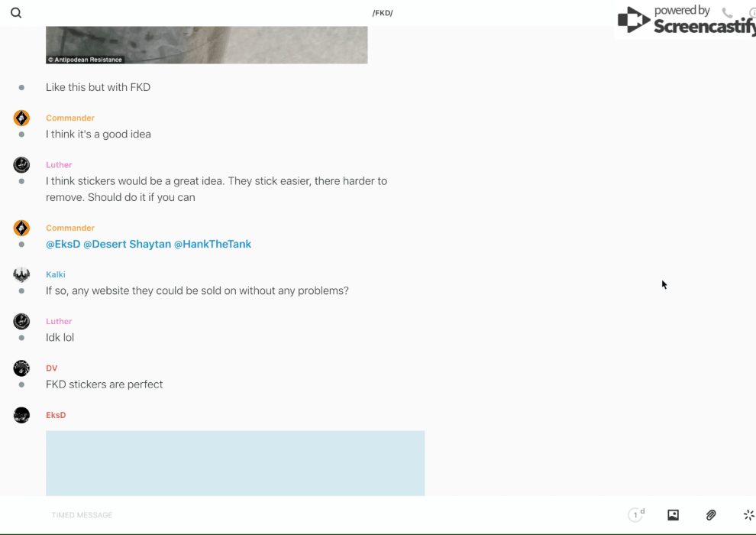
Task: Open conversation info icon at top right
Action: click(751, 13)
